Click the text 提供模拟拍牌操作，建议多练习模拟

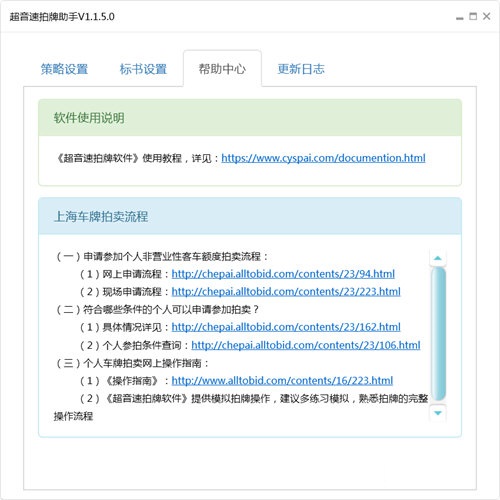coord(270,398)
